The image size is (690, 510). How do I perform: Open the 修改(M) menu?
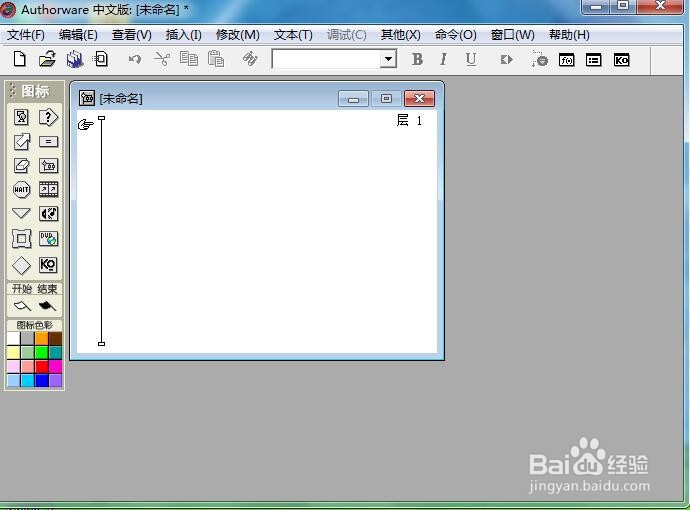coord(238,35)
